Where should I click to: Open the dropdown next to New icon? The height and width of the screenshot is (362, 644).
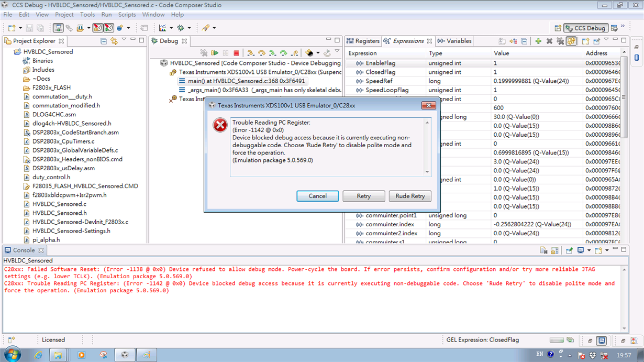click(x=20, y=28)
